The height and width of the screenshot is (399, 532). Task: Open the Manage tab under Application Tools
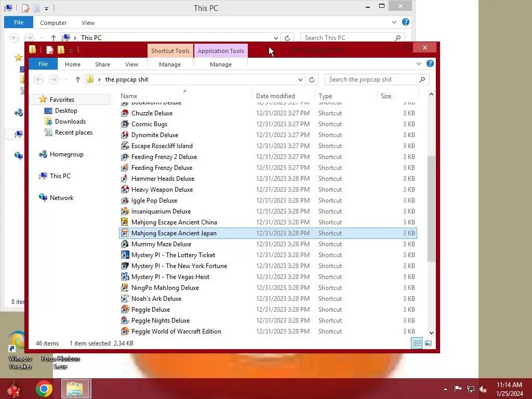click(x=221, y=64)
